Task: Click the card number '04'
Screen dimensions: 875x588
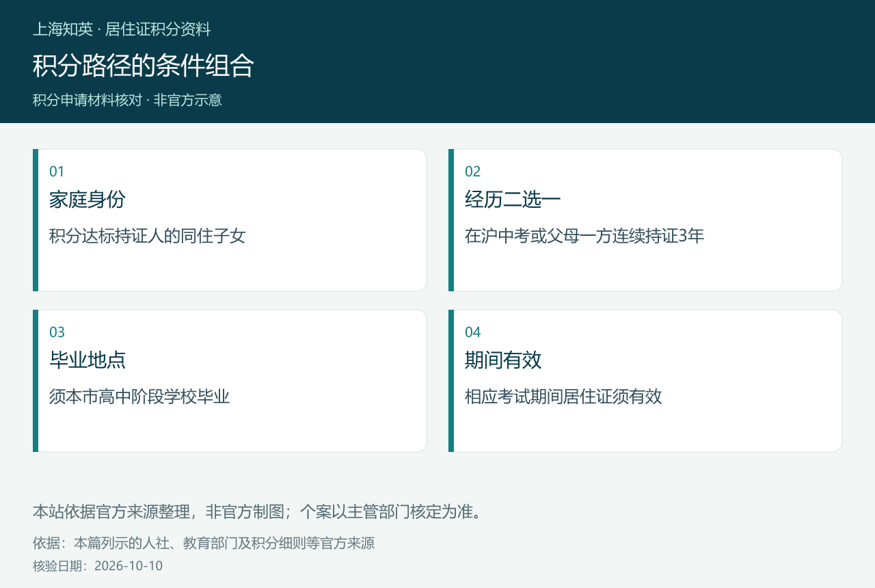Action: click(473, 332)
